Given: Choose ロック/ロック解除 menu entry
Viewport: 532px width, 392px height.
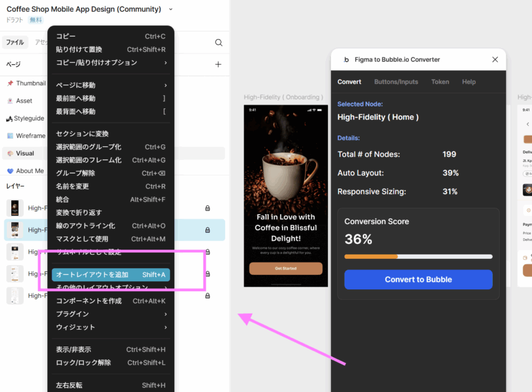Looking at the screenshot, I should coord(111,363).
